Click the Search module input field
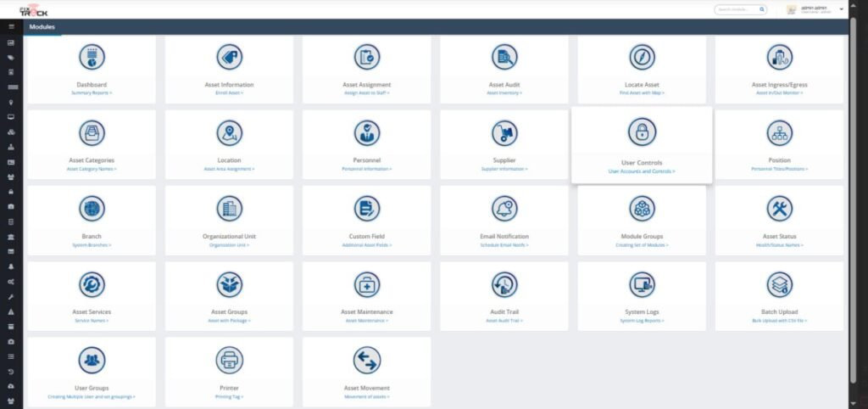 coord(737,10)
